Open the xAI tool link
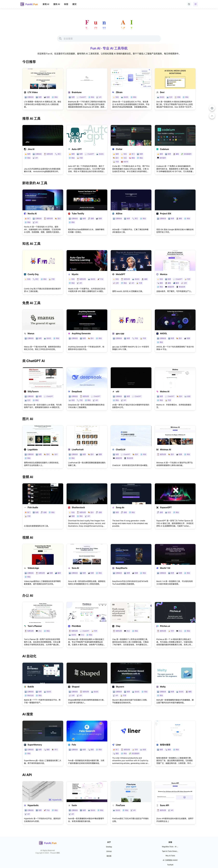This screenshot has height=868, width=218. 117,391
